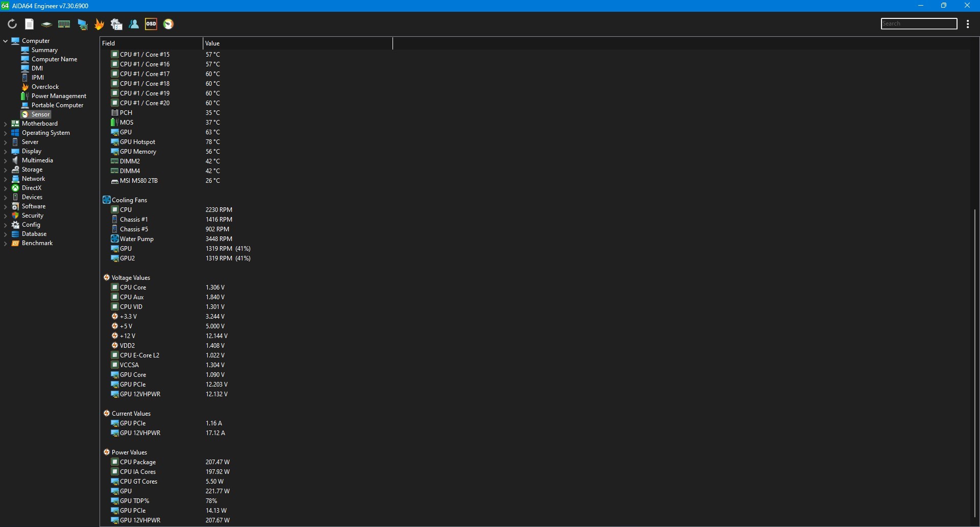Click the Water Pump fan icon
This screenshot has height=527, width=980.
[x=115, y=239]
